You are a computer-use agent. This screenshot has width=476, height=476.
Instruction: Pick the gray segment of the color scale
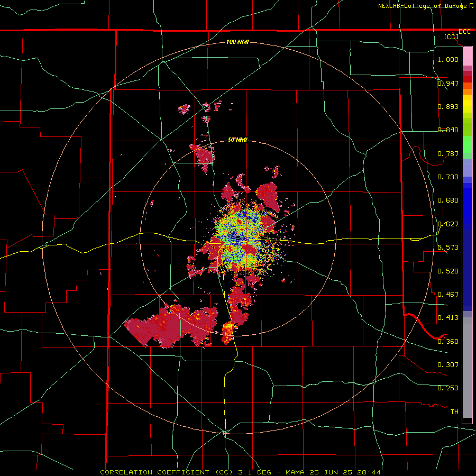tap(467, 368)
